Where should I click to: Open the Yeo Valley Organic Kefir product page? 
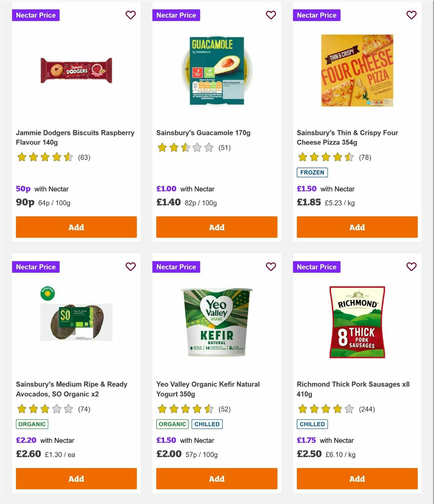(x=208, y=389)
